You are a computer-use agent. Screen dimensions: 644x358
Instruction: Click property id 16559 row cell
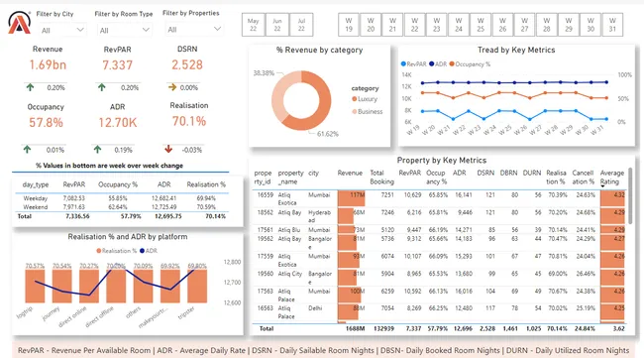(265, 194)
